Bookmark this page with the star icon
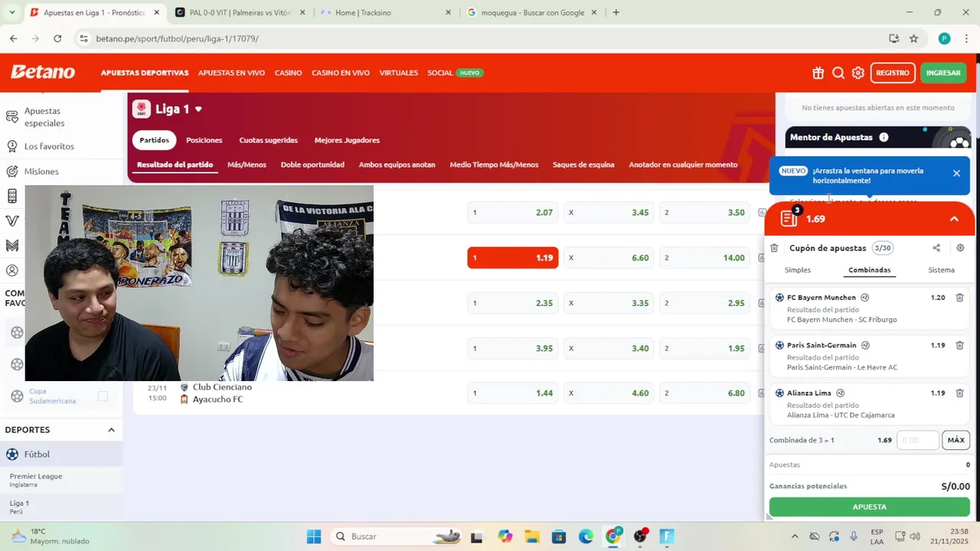This screenshot has height=551, width=980. (913, 38)
